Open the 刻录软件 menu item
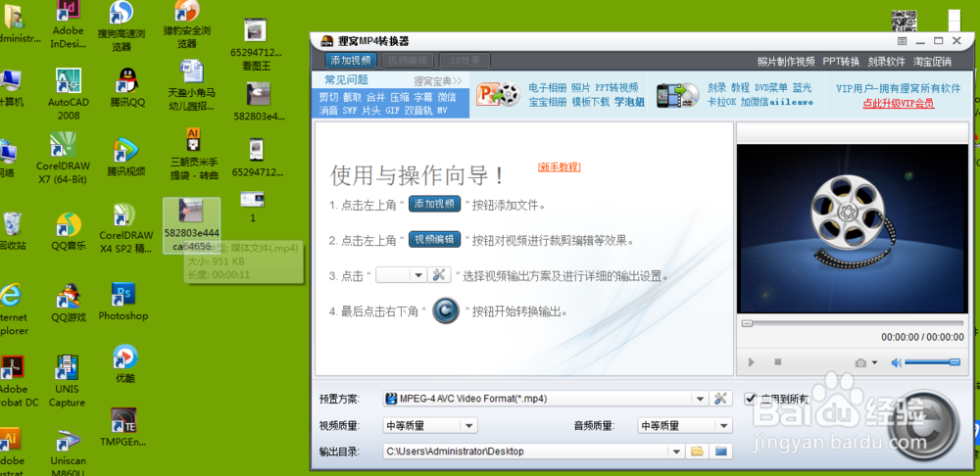This screenshot has height=476, width=980. (886, 62)
